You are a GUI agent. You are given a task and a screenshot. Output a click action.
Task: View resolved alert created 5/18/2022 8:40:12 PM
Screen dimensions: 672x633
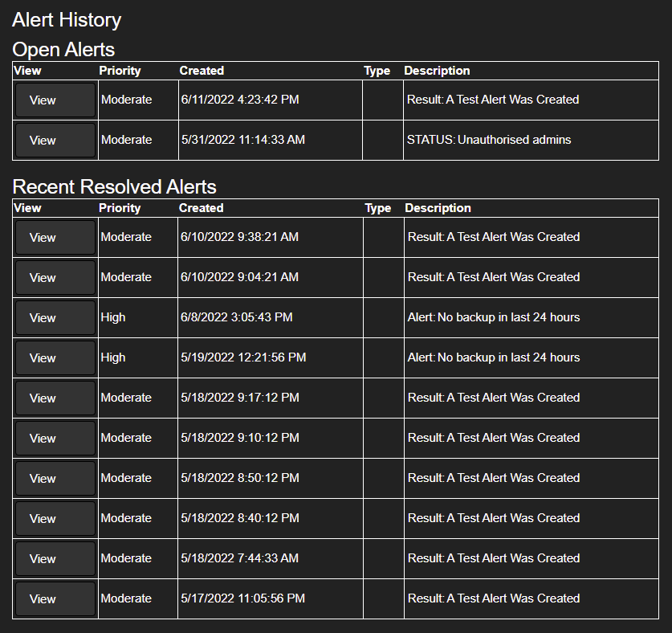(x=55, y=518)
